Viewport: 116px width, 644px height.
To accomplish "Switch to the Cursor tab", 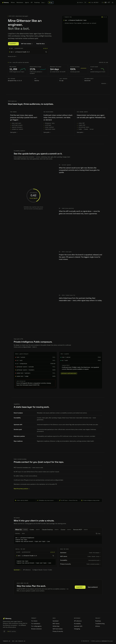I will [x=66, y=530].
